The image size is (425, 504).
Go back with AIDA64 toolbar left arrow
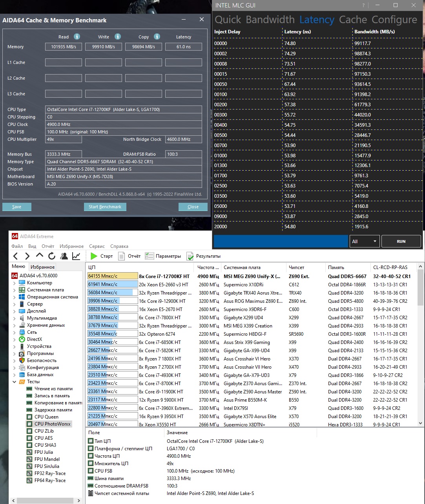point(16,256)
